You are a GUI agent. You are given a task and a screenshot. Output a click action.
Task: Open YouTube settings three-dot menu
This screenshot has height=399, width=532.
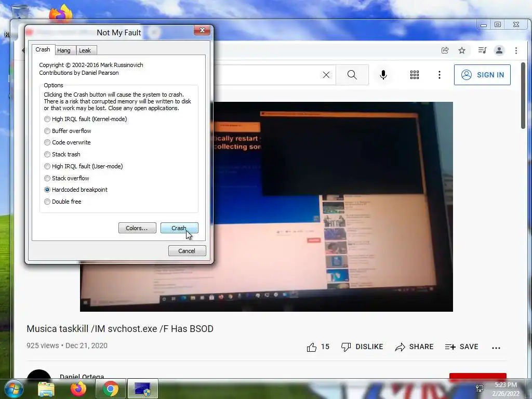(440, 75)
